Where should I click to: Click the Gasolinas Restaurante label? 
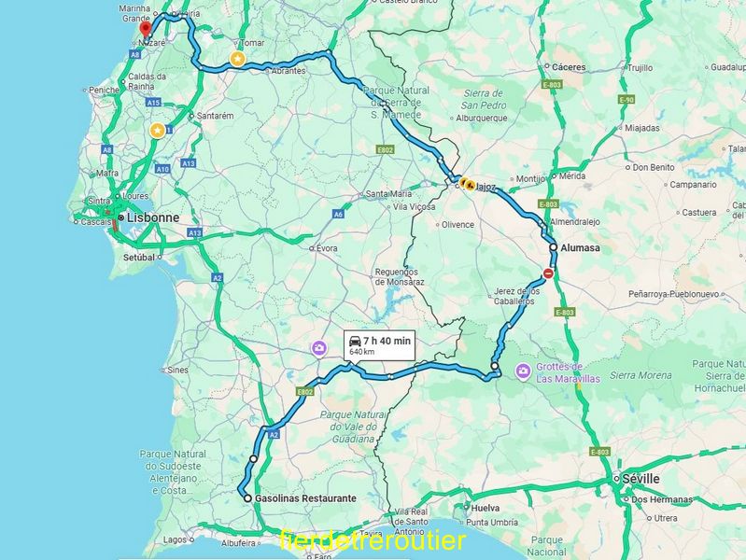point(305,498)
